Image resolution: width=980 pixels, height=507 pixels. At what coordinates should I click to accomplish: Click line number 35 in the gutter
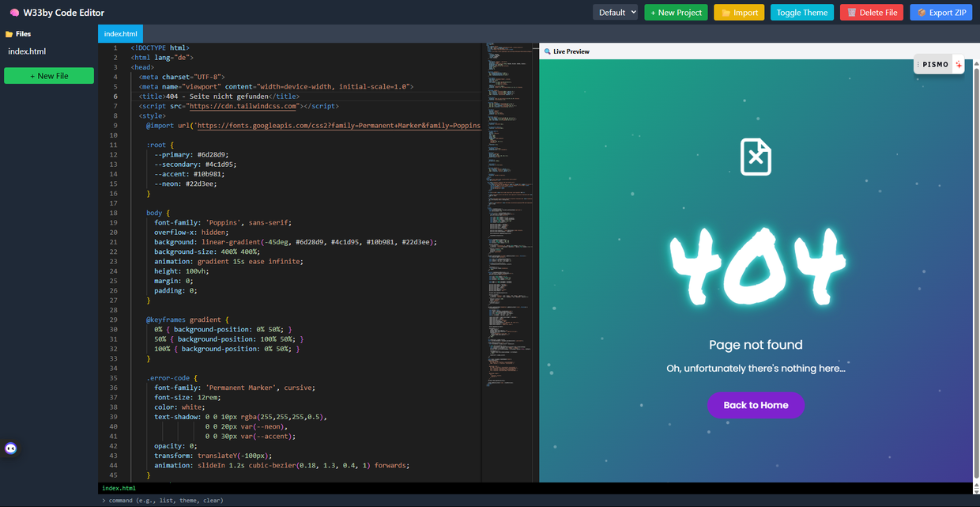click(x=113, y=378)
